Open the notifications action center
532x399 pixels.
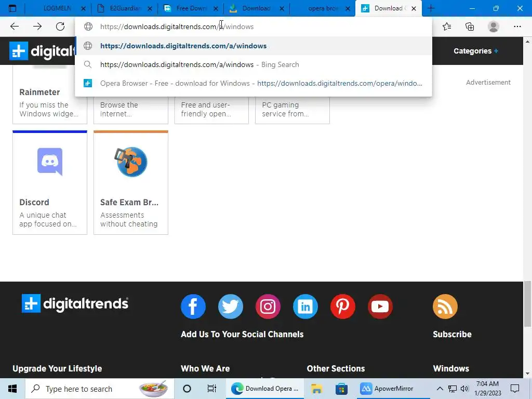[x=515, y=389]
